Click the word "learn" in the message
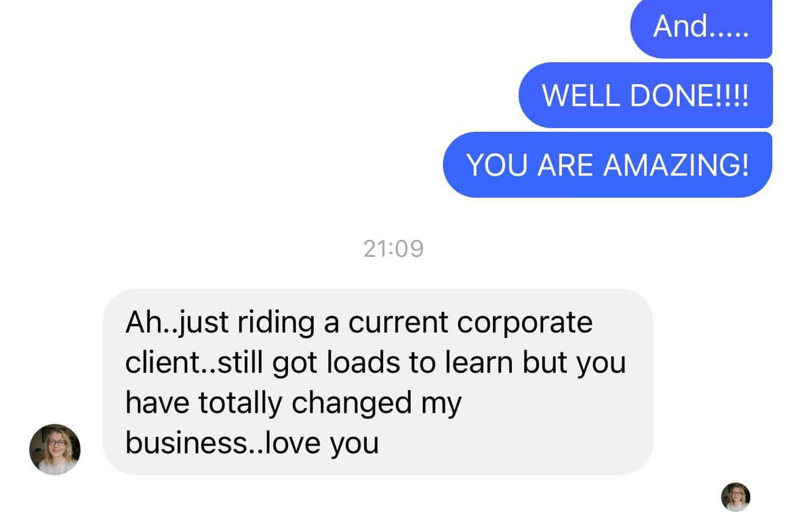Viewport: 787px width, 532px height. (479, 363)
